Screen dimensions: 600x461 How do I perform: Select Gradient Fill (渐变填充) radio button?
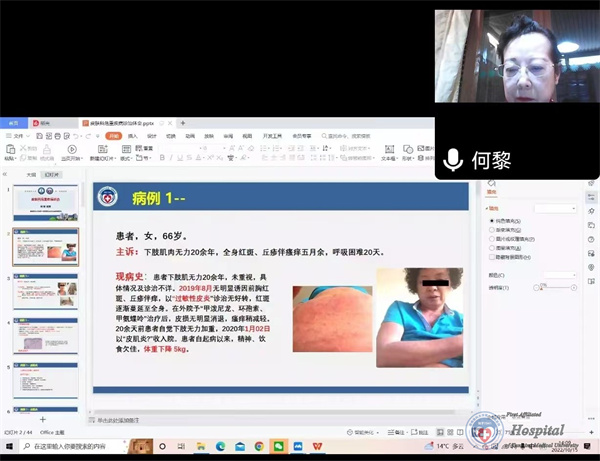(492, 230)
